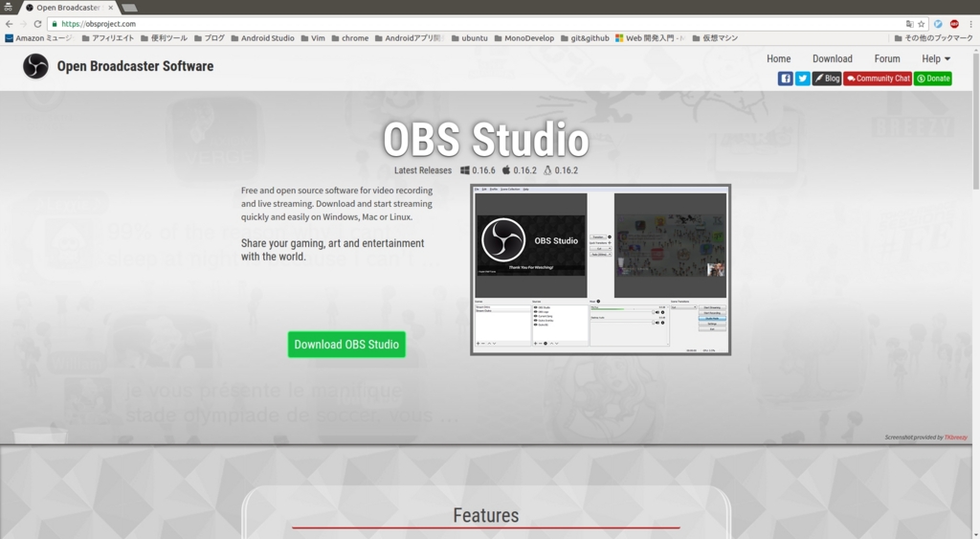Open the Community Chat button
Image resolution: width=980 pixels, height=539 pixels.
[878, 79]
